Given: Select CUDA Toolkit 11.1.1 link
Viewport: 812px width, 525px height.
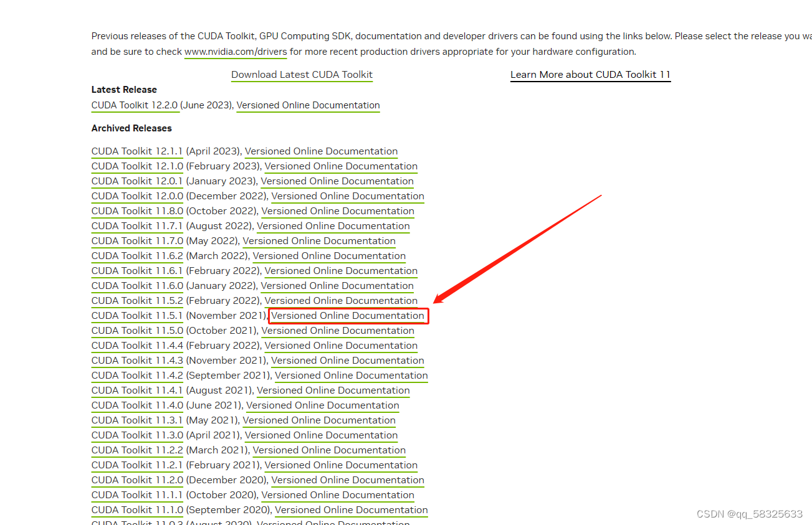Looking at the screenshot, I should pyautogui.click(x=137, y=495).
